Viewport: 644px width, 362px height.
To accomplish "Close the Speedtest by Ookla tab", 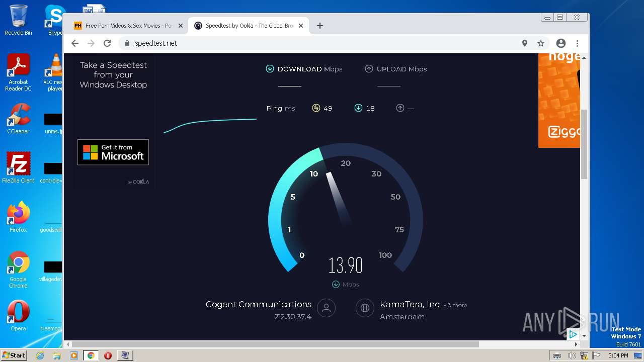I will tap(301, 26).
